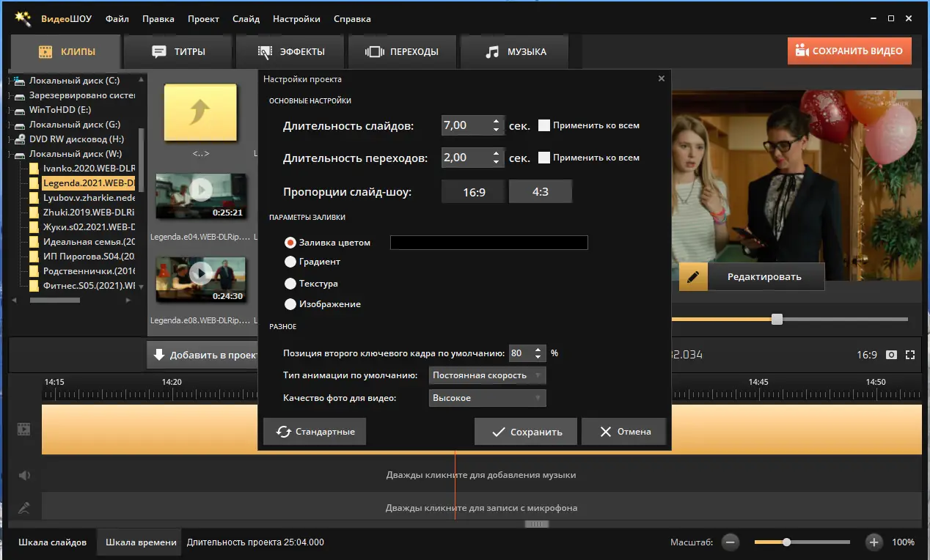The width and height of the screenshot is (930, 560).
Task: Open the Высокое photo quality dropdown
Action: point(488,398)
